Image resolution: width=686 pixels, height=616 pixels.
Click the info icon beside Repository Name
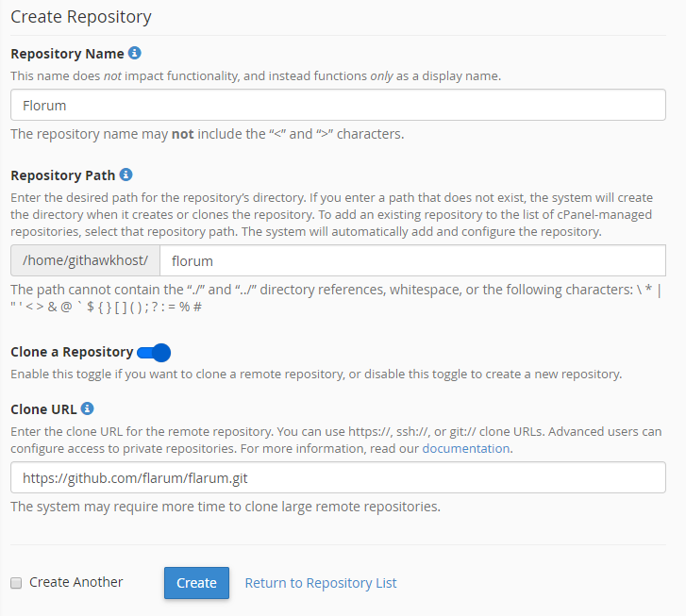coord(135,54)
